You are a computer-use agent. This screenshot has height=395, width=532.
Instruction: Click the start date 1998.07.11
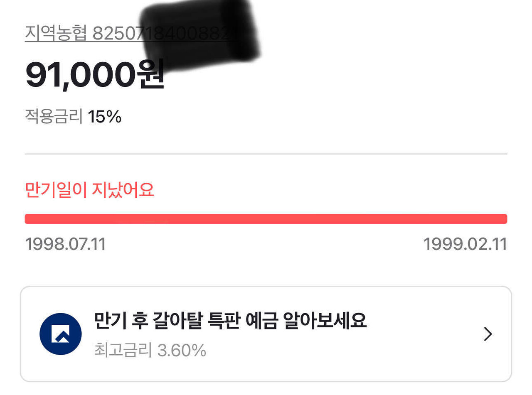pyautogui.click(x=66, y=244)
